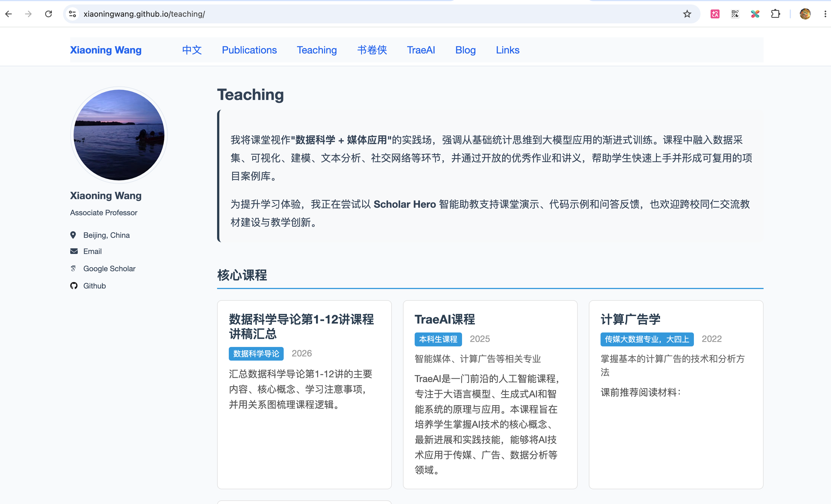Open site information icon in address bar
The height and width of the screenshot is (504, 831).
pos(72,14)
